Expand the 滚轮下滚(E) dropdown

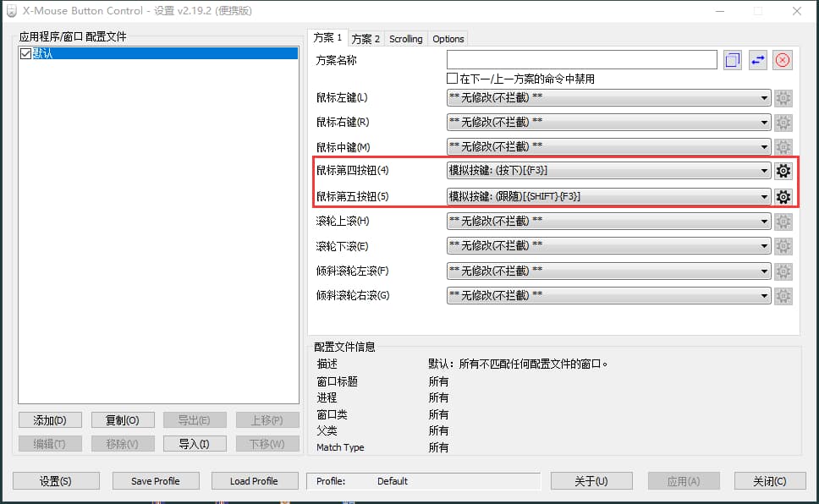tap(608, 246)
